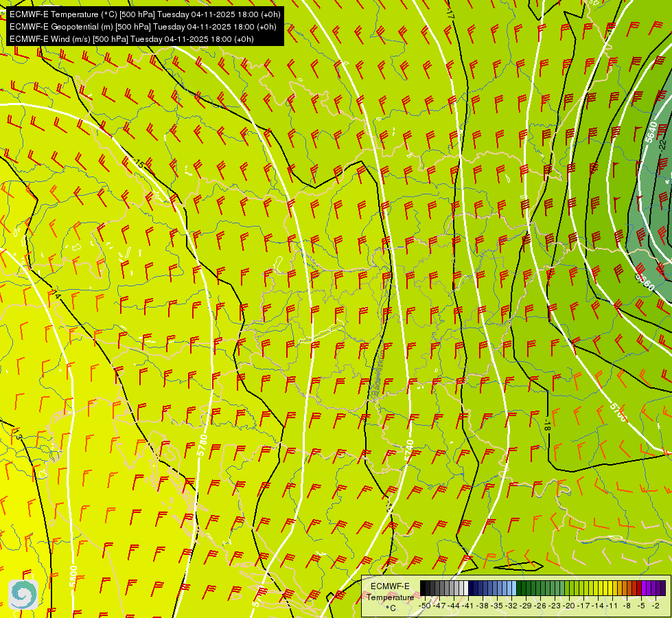672x618 pixels.
Task: Click the -29 tick on the temperature legend
Action: [526, 606]
